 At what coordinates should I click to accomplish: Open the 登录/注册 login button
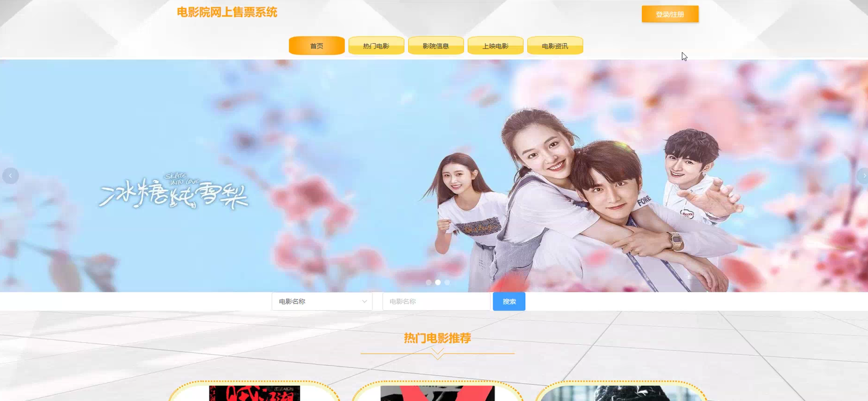pos(670,14)
